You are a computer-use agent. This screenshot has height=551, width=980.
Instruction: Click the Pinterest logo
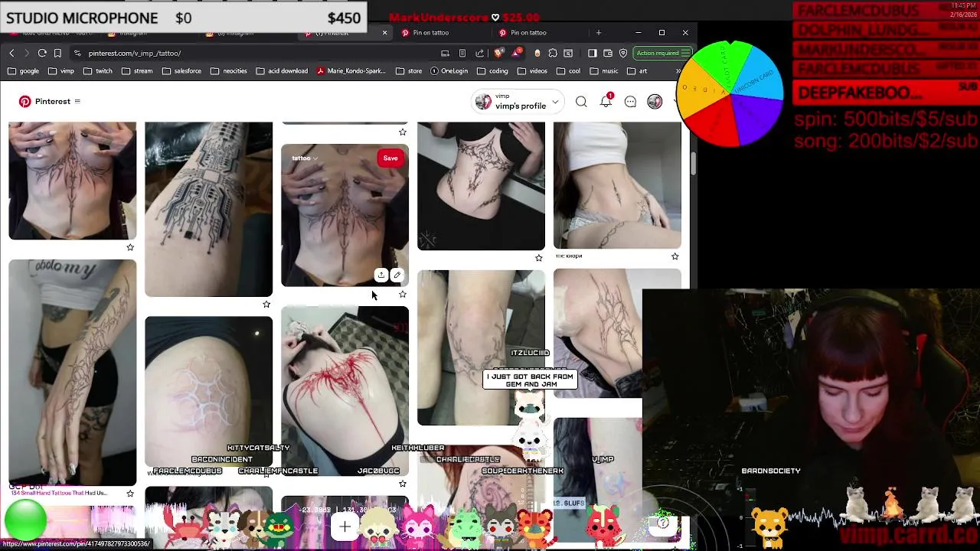coord(25,101)
